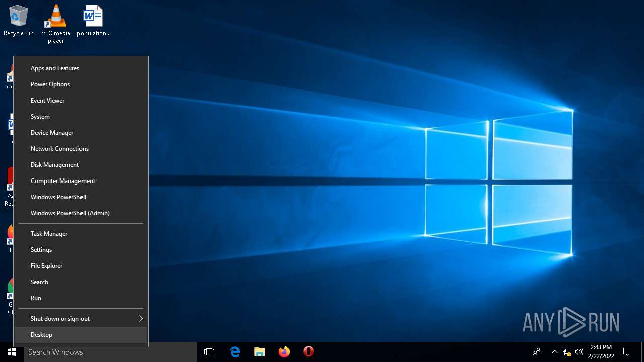Open Settings from the Win+X menu
Viewport: 644px width, 362px height.
pos(81,250)
